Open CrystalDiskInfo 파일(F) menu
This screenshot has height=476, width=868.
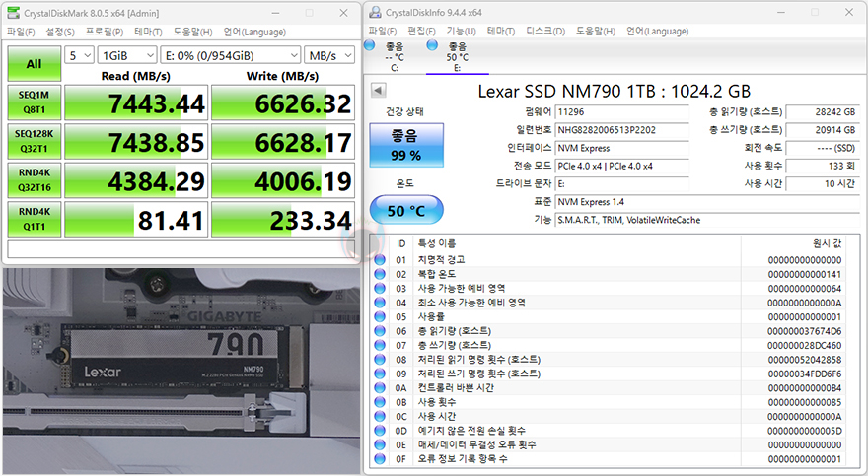[383, 31]
